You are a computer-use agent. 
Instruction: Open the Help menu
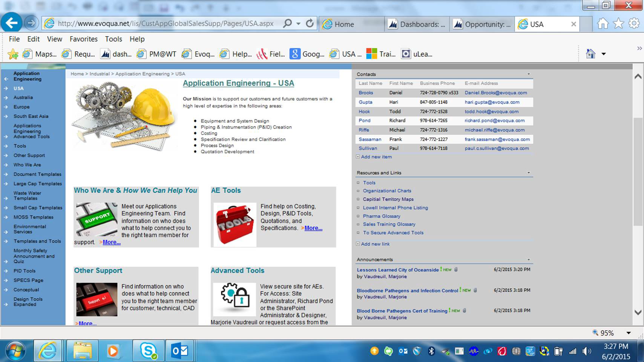pyautogui.click(x=137, y=39)
